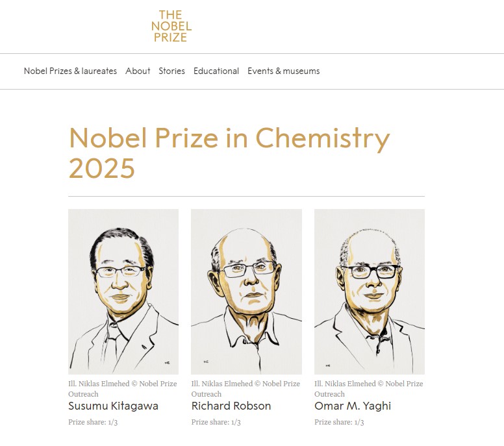Image resolution: width=504 pixels, height=446 pixels.
Task: Visit the Omar M. Yaghi laureate page
Action: (353, 406)
